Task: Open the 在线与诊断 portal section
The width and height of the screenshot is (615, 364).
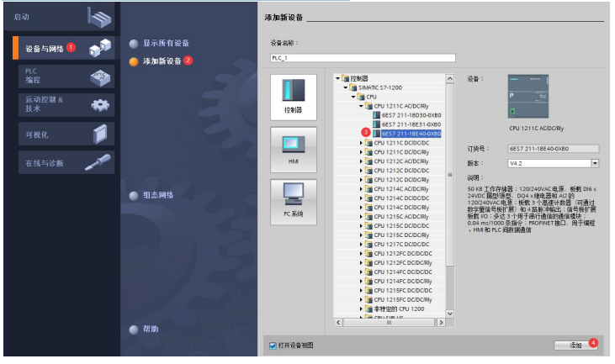Action: (x=66, y=162)
